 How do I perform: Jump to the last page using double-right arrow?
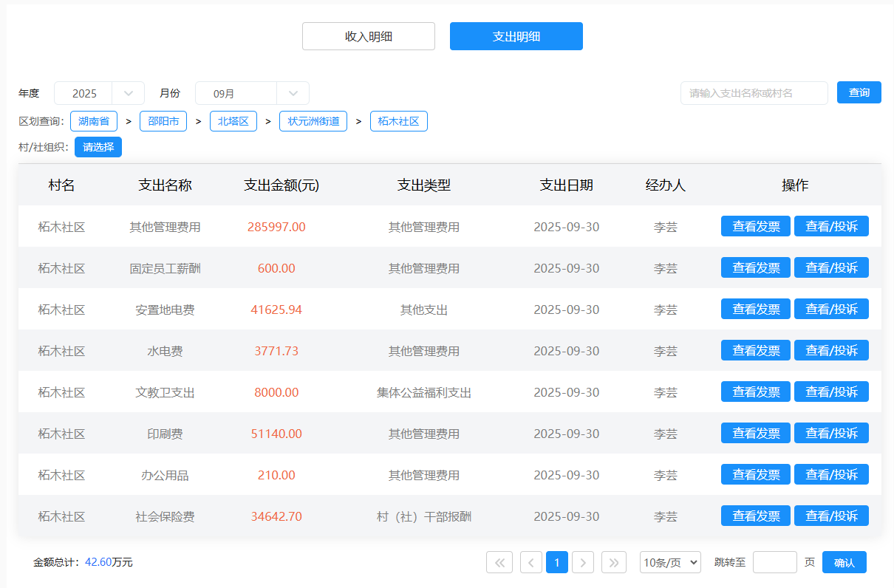pos(614,562)
